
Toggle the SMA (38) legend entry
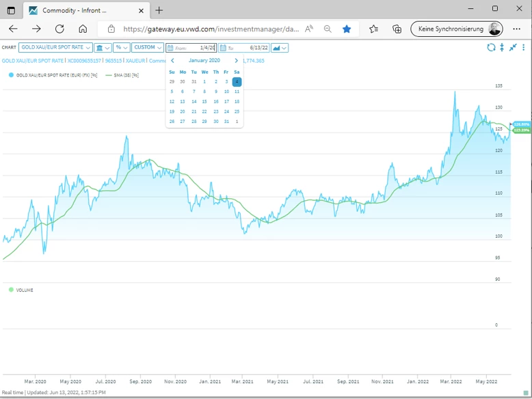coord(123,74)
